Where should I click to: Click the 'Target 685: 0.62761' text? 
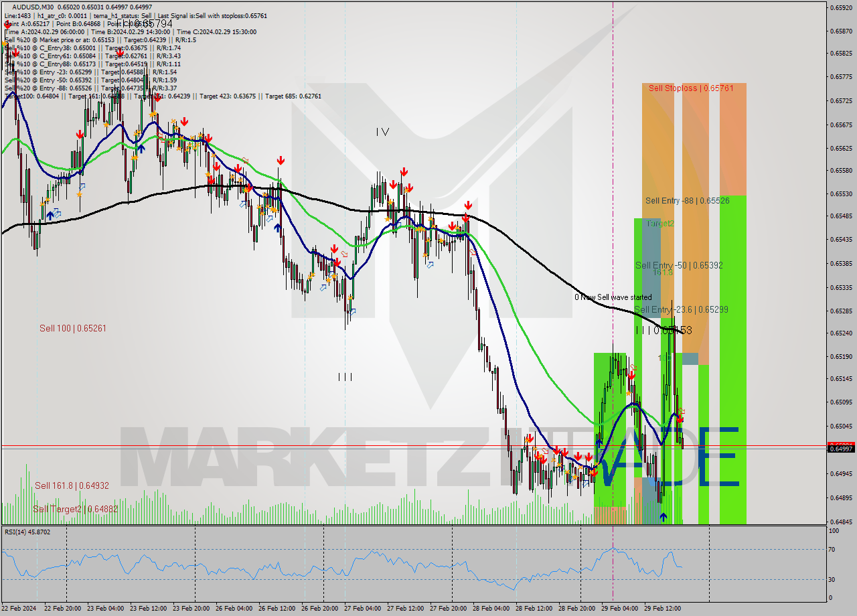click(x=293, y=96)
